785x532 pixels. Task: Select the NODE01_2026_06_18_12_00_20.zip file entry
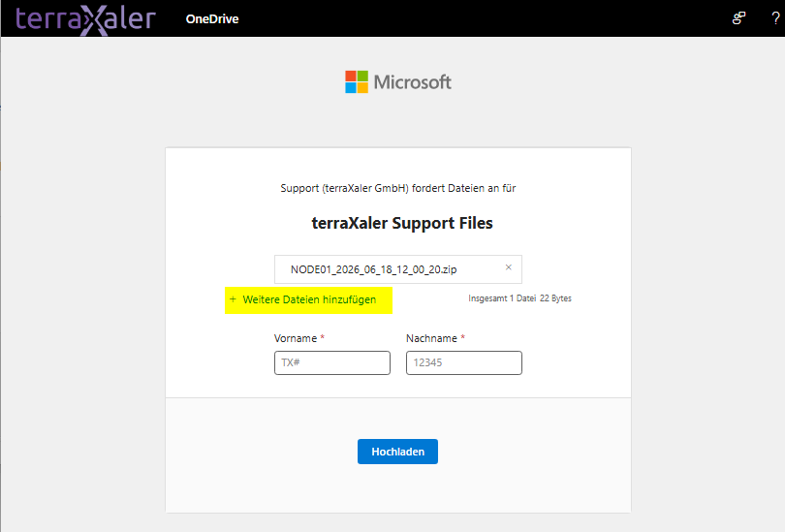tap(398, 269)
